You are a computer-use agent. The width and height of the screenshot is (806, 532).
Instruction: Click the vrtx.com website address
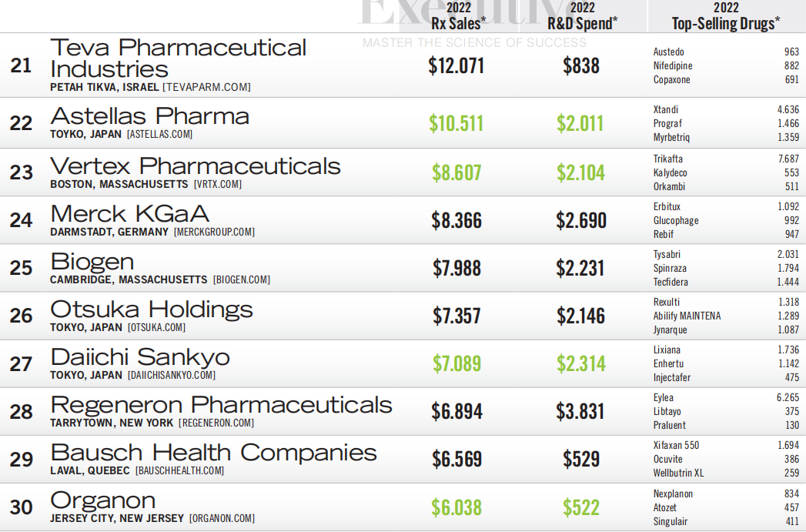[217, 184]
